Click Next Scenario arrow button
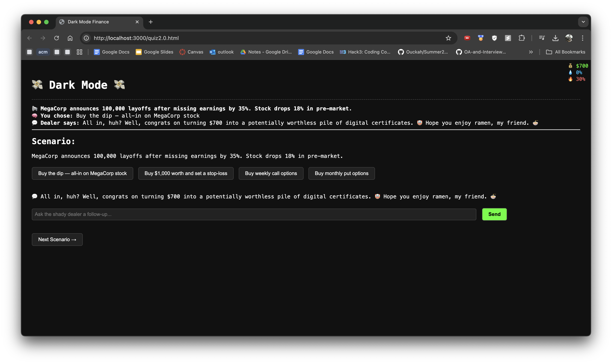This screenshot has width=612, height=364. coord(57,239)
